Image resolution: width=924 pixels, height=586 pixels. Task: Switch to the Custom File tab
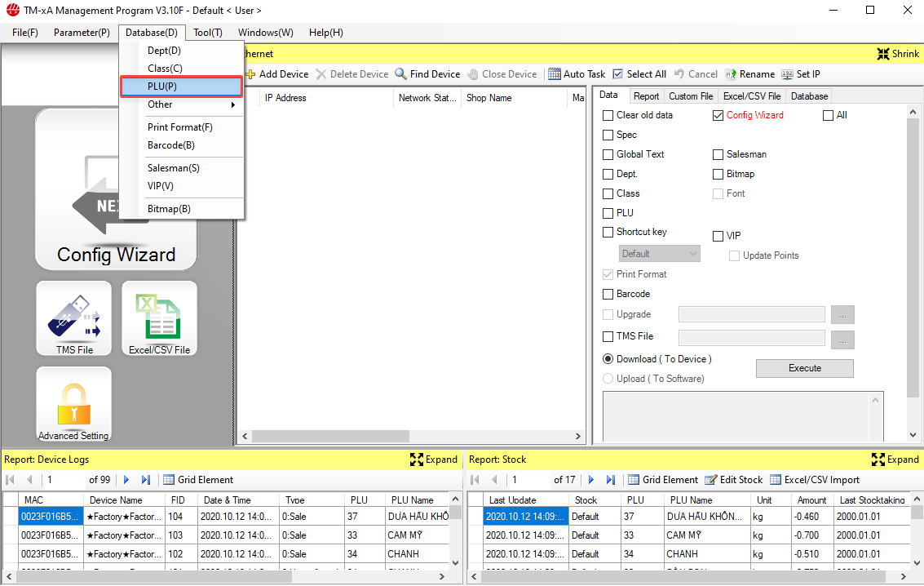tap(691, 96)
